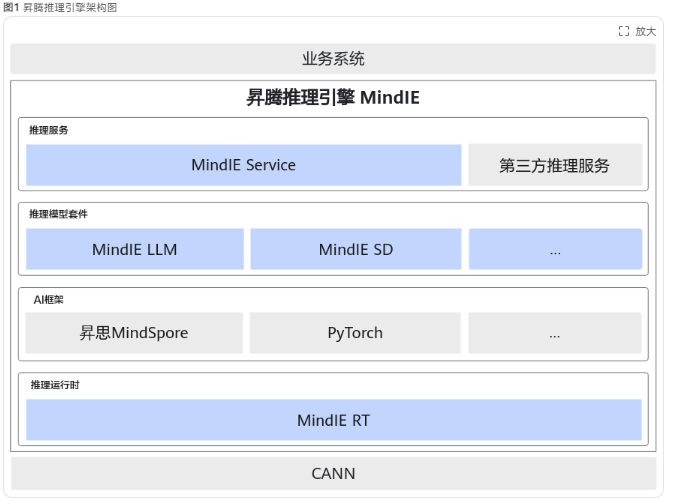Select the MindIE Service block
This screenshot has height=504, width=675.
pos(244,165)
